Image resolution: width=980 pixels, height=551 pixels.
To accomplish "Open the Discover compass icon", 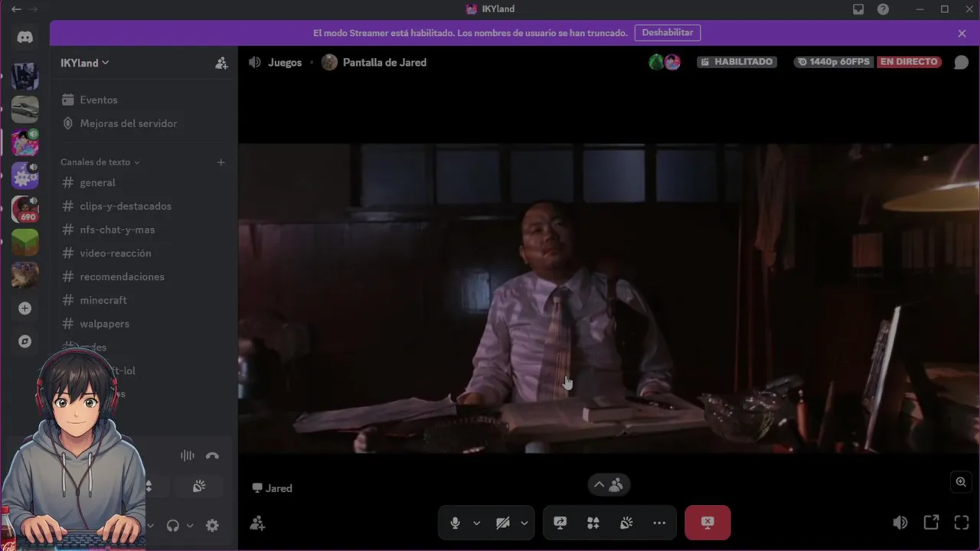I will tap(24, 341).
